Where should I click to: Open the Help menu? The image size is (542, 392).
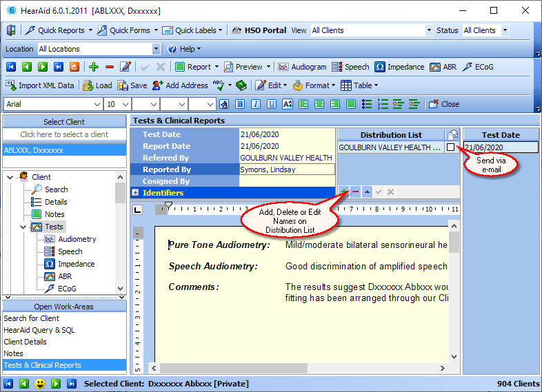tap(184, 49)
